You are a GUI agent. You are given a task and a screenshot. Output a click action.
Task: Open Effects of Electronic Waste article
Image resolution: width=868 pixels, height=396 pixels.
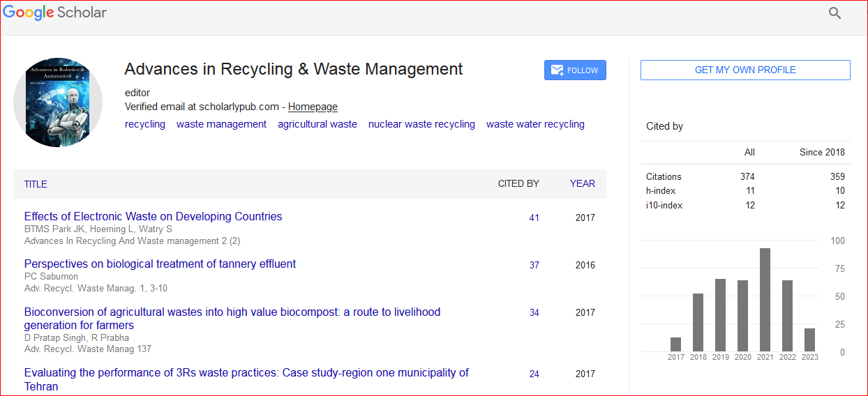tap(153, 216)
